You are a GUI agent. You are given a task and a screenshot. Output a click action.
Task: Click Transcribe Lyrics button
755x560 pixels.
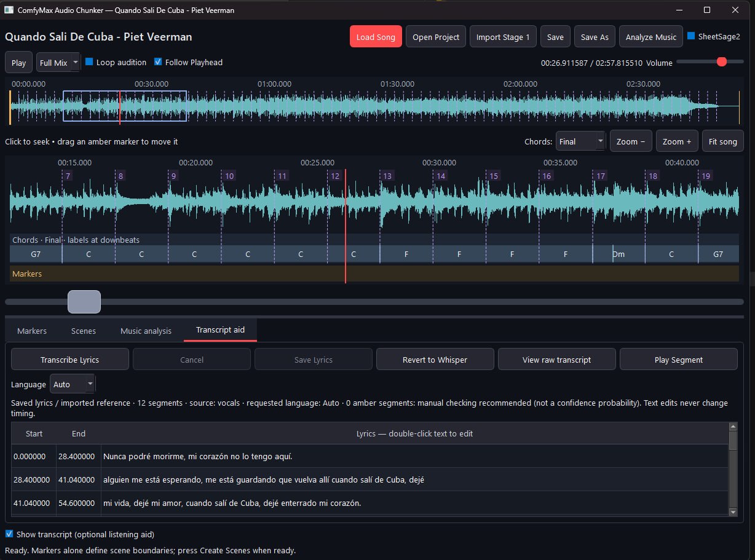click(70, 360)
